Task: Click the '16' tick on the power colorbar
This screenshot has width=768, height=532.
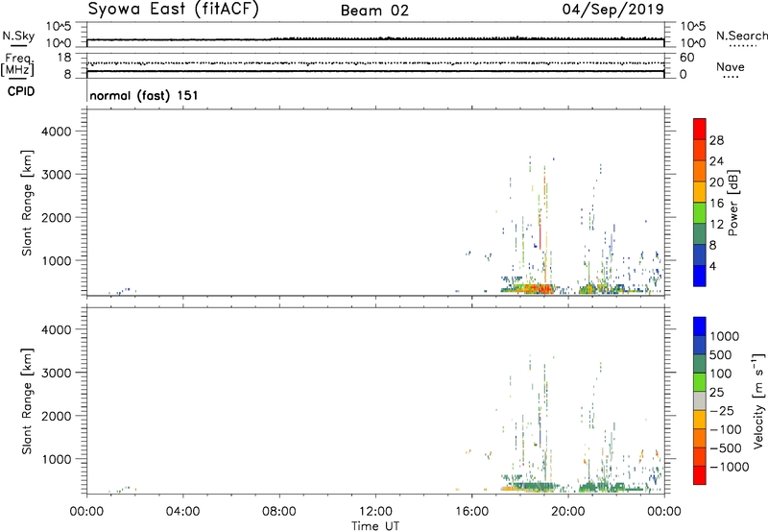Action: [x=716, y=204]
